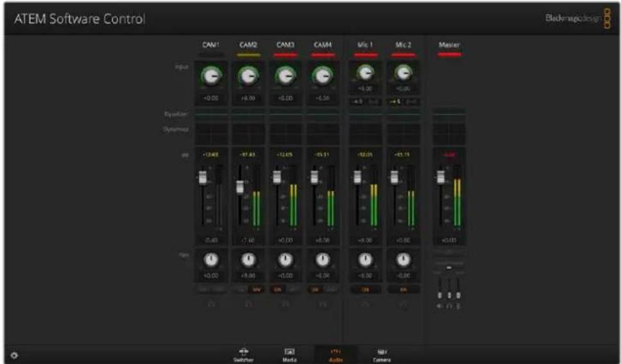Click the Mic 2 input gain knob
The width and height of the screenshot is (621, 364).
tap(403, 73)
